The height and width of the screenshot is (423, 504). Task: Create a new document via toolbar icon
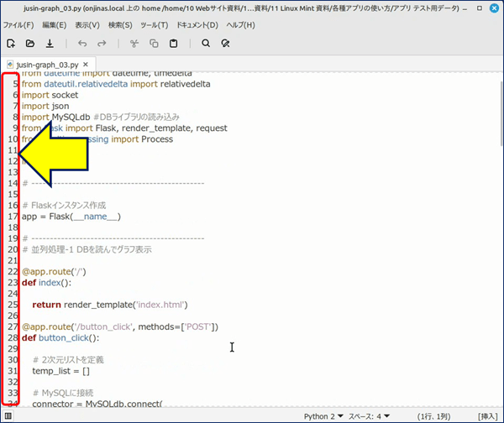click(x=11, y=44)
